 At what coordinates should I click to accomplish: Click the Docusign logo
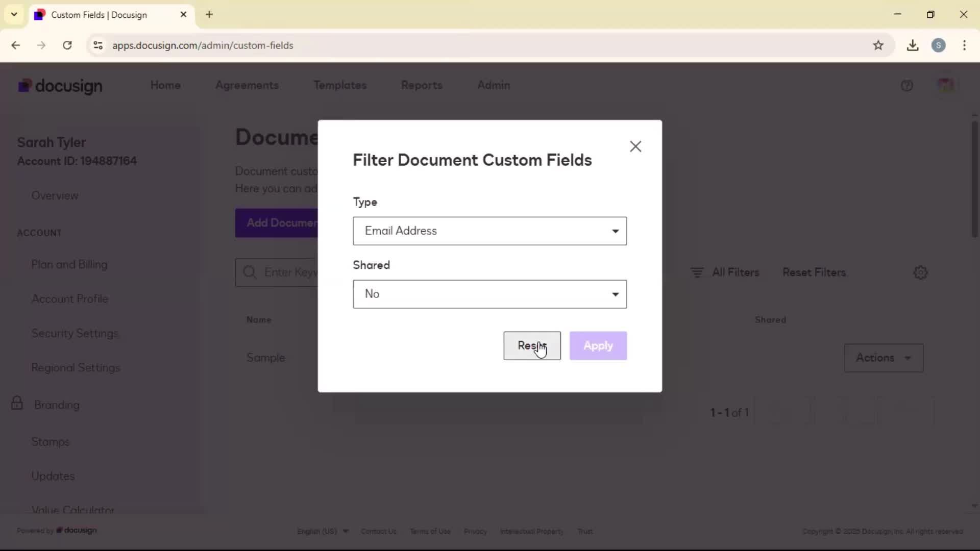[x=60, y=86]
